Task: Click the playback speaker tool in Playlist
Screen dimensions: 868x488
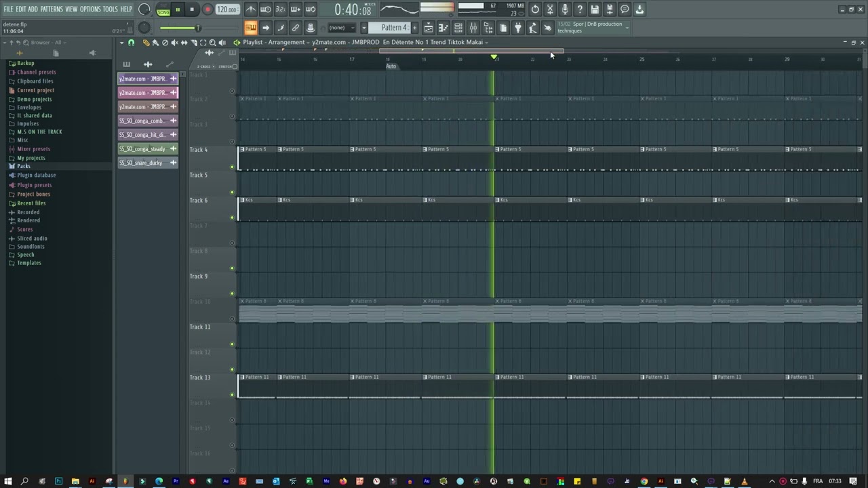Action: tap(222, 43)
